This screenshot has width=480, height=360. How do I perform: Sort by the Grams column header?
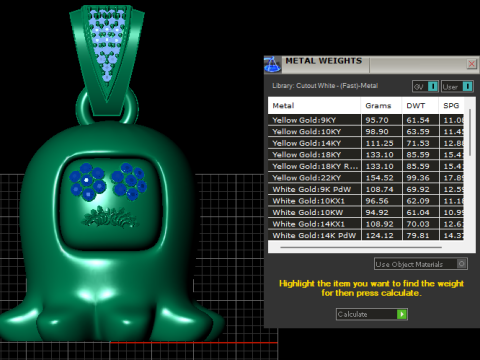381,106
